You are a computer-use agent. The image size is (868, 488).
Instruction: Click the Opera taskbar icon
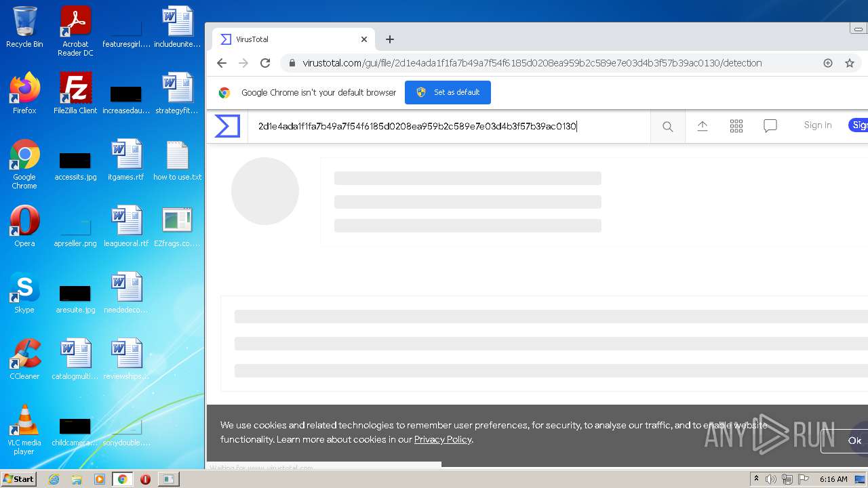pyautogui.click(x=145, y=479)
